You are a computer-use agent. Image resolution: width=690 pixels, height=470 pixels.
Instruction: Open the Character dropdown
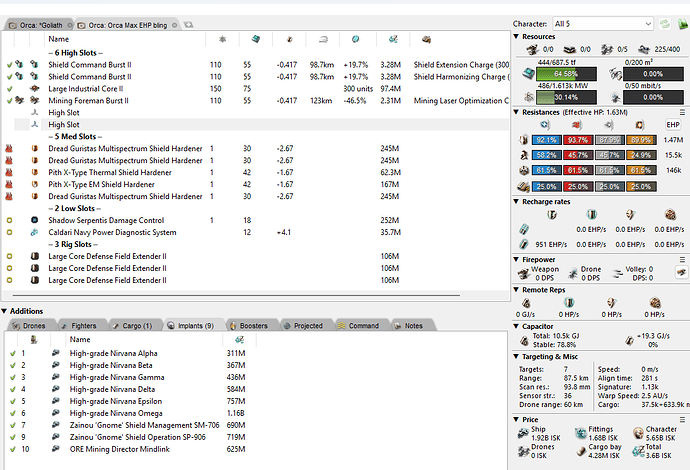click(603, 24)
